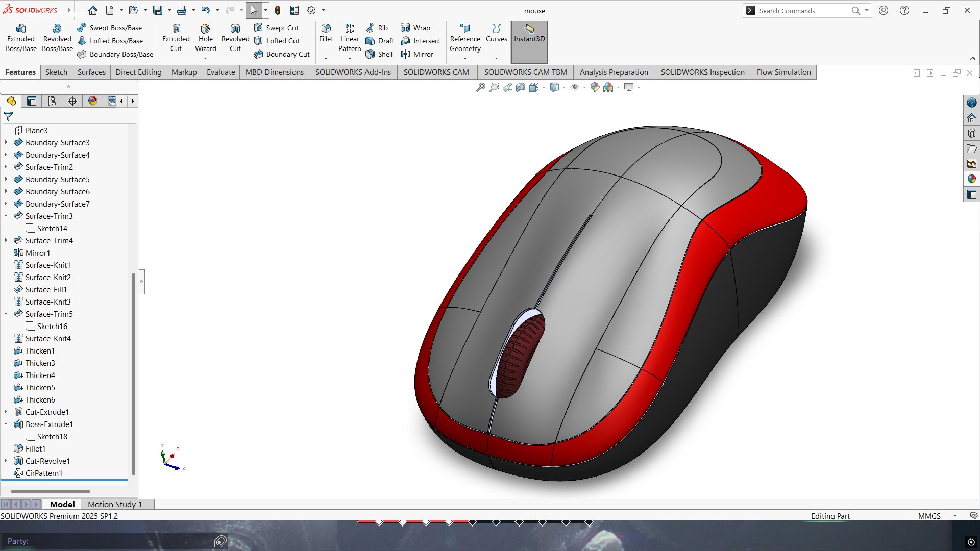Viewport: 980px width, 551px height.
Task: Select the Revolved Cut tool
Action: (235, 38)
